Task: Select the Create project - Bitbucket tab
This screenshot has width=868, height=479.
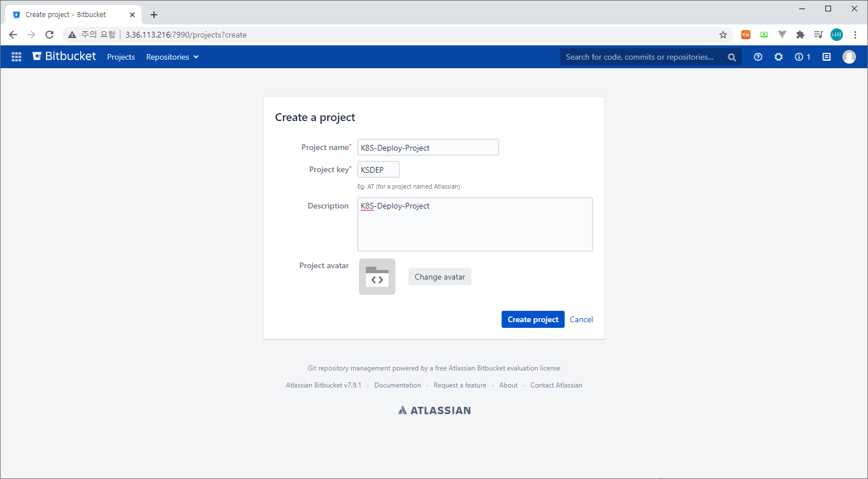Action: pyautogui.click(x=68, y=14)
